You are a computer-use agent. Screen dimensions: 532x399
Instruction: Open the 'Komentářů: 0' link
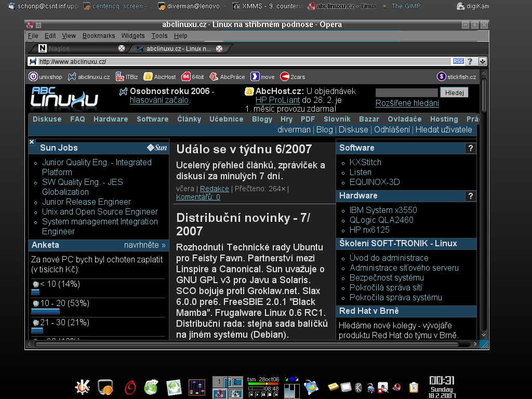(198, 197)
